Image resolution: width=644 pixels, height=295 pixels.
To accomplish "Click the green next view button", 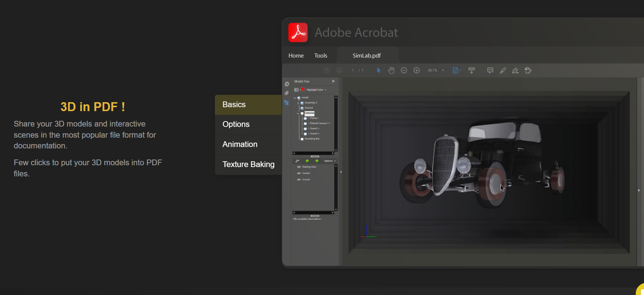I will coord(317,161).
